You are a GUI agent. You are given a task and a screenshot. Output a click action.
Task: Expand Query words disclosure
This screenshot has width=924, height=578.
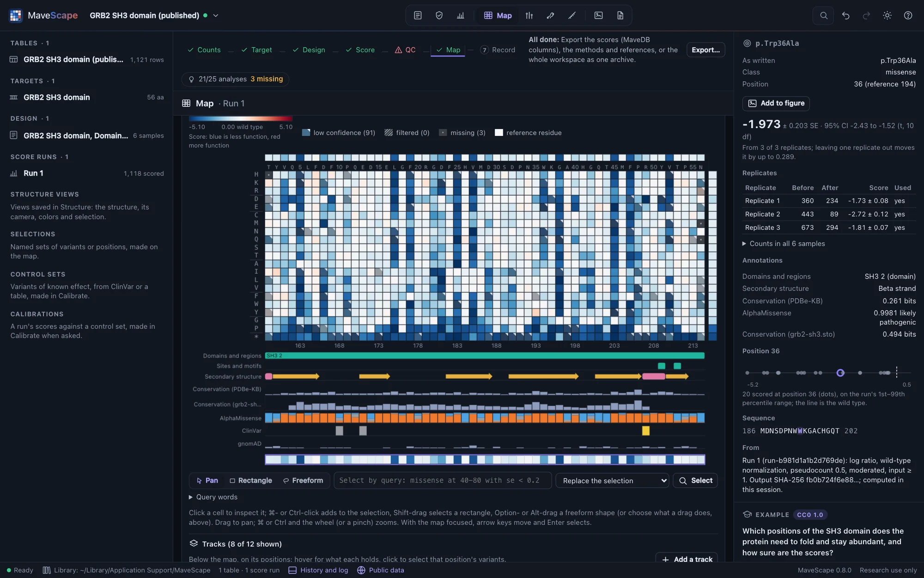click(213, 497)
